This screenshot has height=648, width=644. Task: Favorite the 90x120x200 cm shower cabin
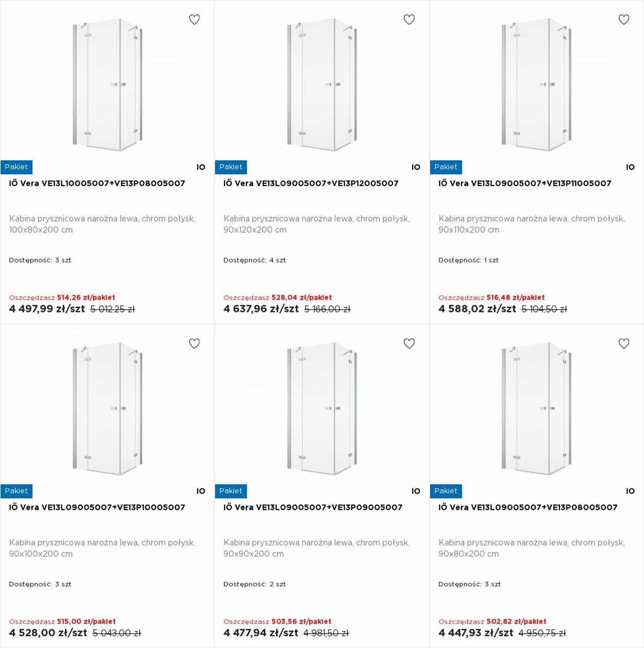coord(409,20)
